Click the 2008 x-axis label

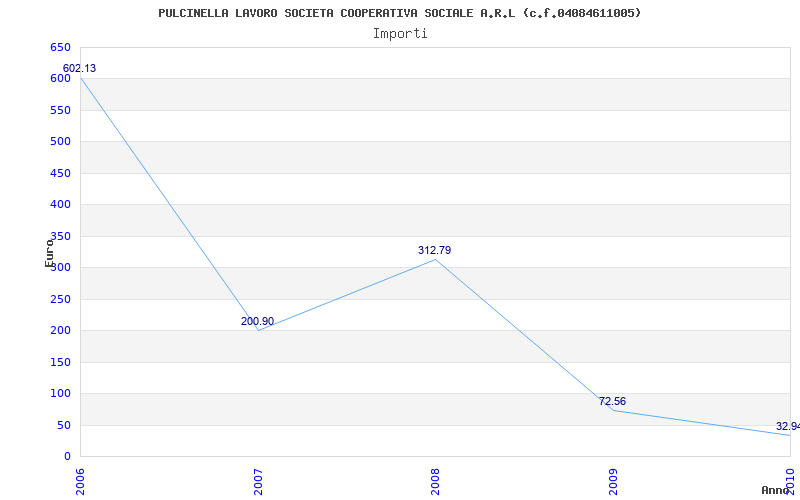point(435,482)
